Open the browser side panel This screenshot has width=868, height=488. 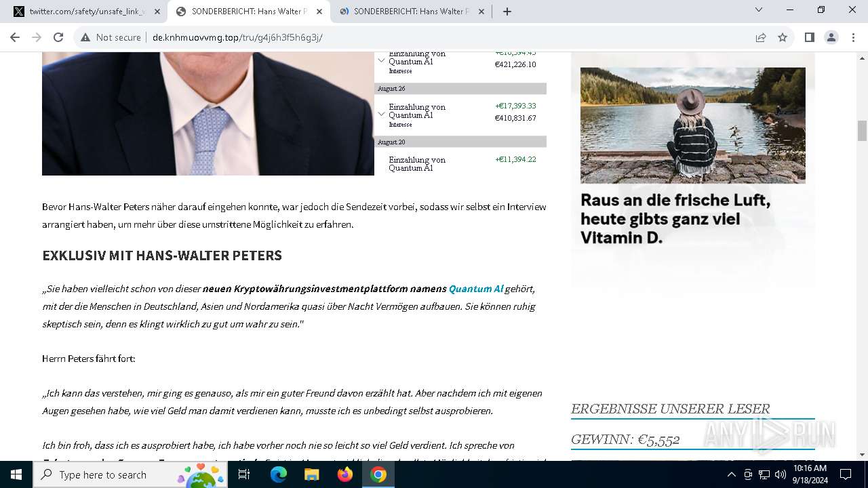point(809,37)
